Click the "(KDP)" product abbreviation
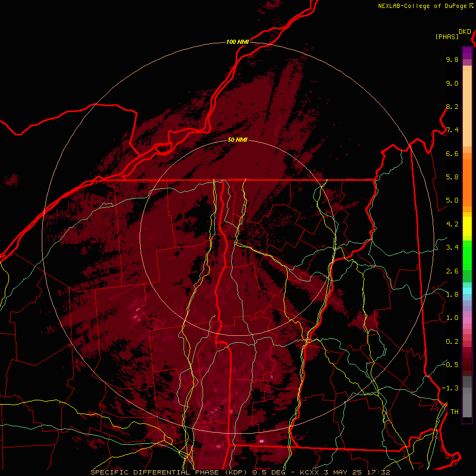The image size is (476, 476). click(x=234, y=472)
